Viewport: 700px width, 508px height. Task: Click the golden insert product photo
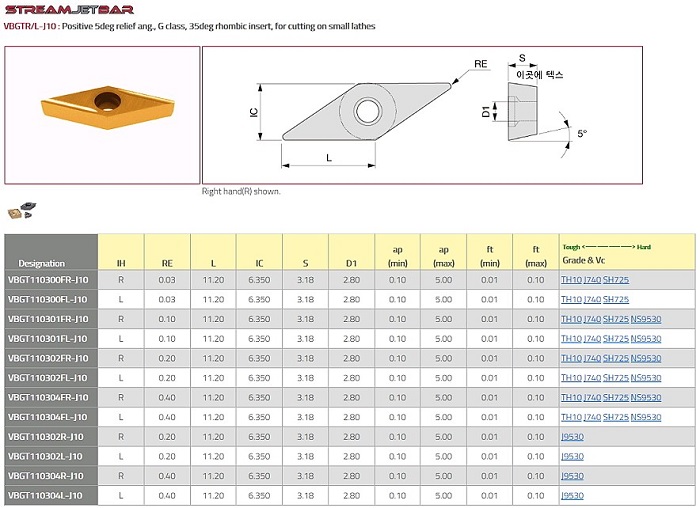coord(100,103)
